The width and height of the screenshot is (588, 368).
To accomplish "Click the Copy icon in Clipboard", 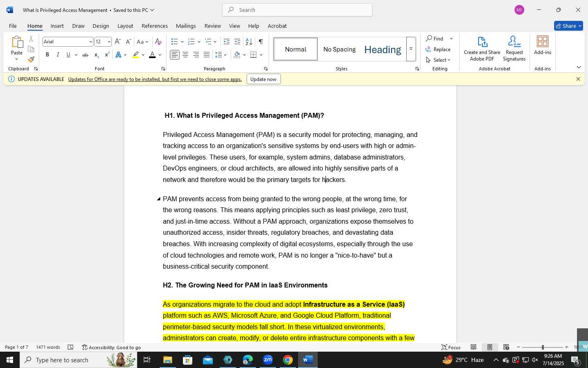I will [x=31, y=49].
